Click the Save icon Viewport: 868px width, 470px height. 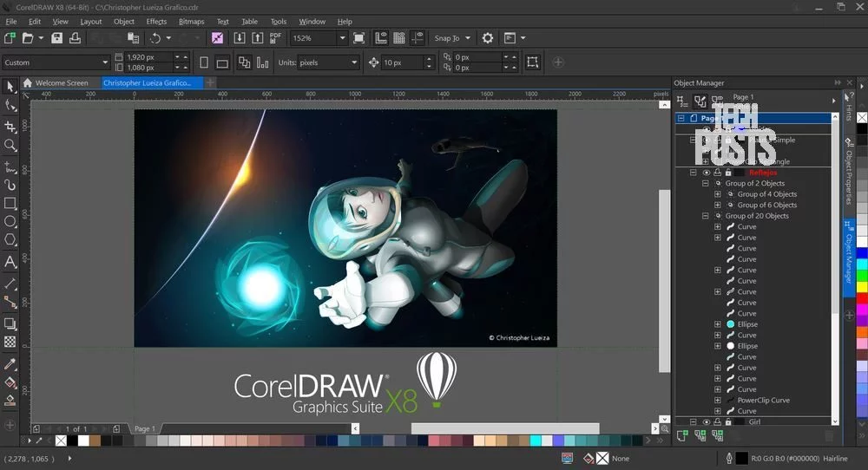pyautogui.click(x=56, y=37)
